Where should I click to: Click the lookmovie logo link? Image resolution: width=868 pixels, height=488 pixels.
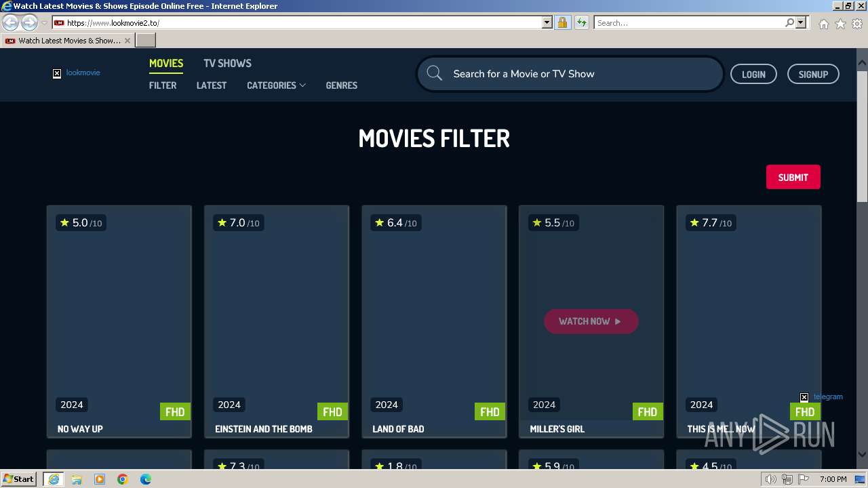[77, 73]
